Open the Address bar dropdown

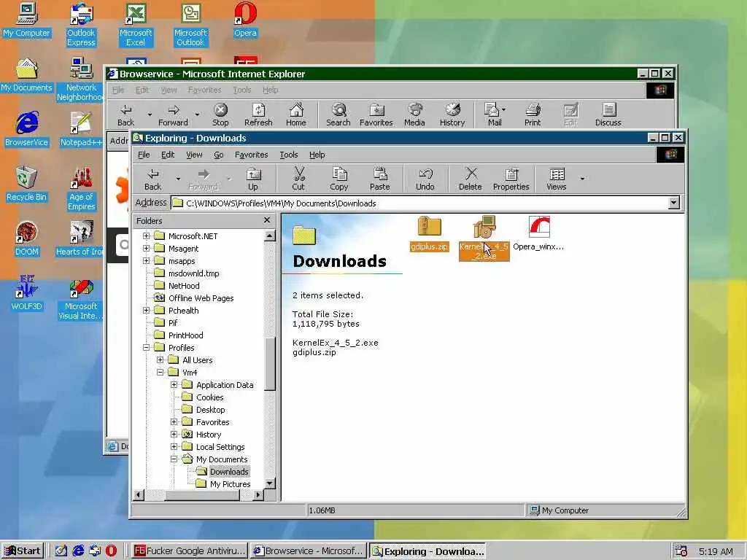673,203
